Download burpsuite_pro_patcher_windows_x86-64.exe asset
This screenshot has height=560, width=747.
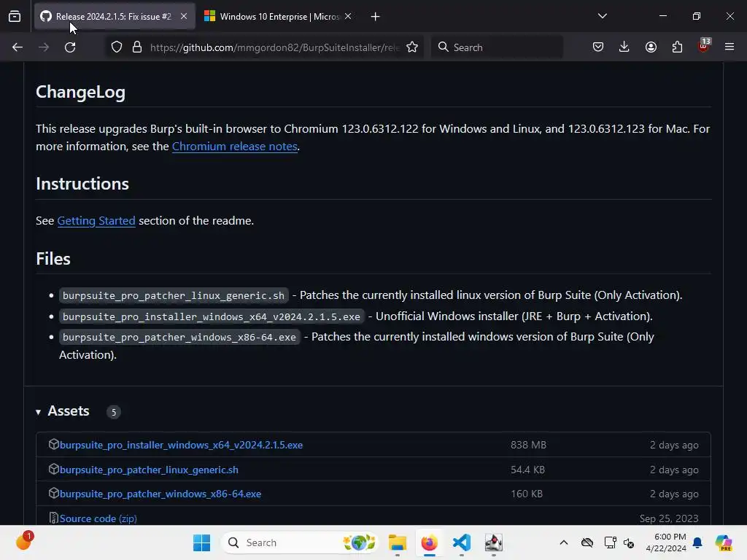(x=160, y=494)
